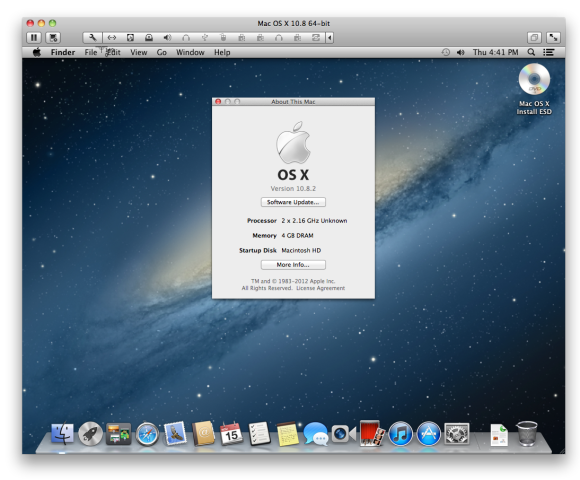Screen dimensions: 580x480
Task: Open the File menu
Action: click(x=91, y=52)
